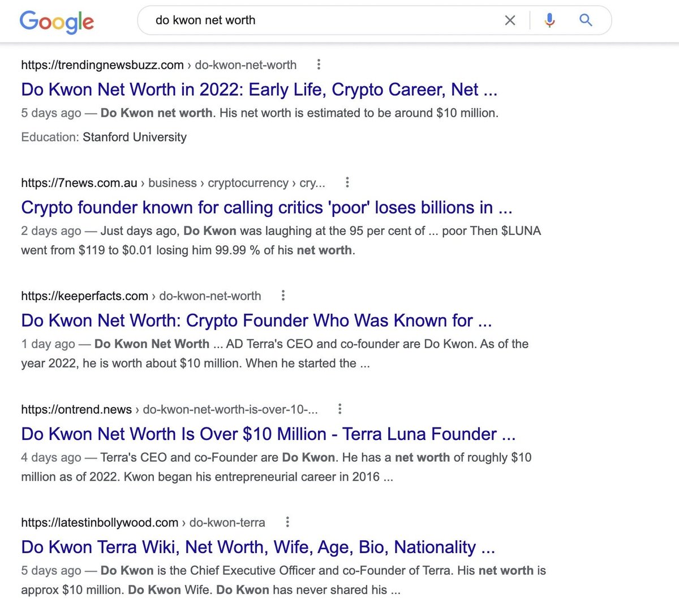The image size is (679, 616).
Task: Click the '1 day ago' date on keeperfacts result
Action: pos(48,344)
